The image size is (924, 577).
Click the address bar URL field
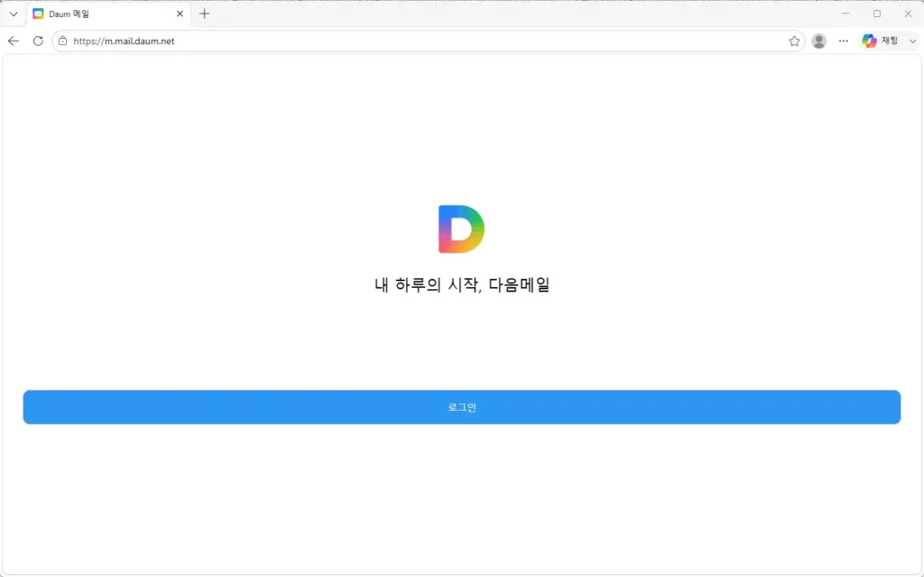429,41
